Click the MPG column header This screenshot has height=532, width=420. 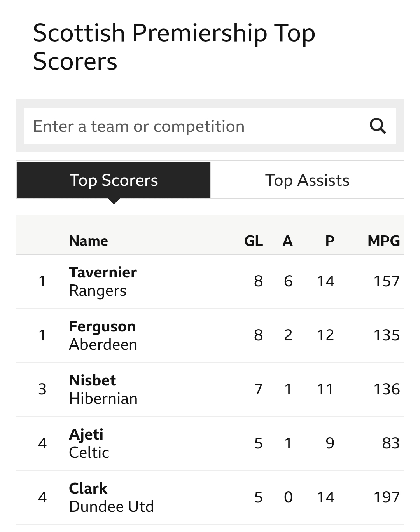click(384, 241)
